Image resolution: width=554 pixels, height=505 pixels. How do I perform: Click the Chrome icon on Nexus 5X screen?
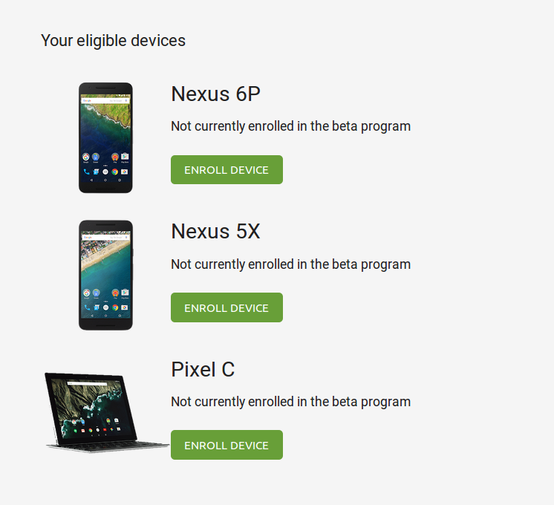pyautogui.click(x=115, y=307)
